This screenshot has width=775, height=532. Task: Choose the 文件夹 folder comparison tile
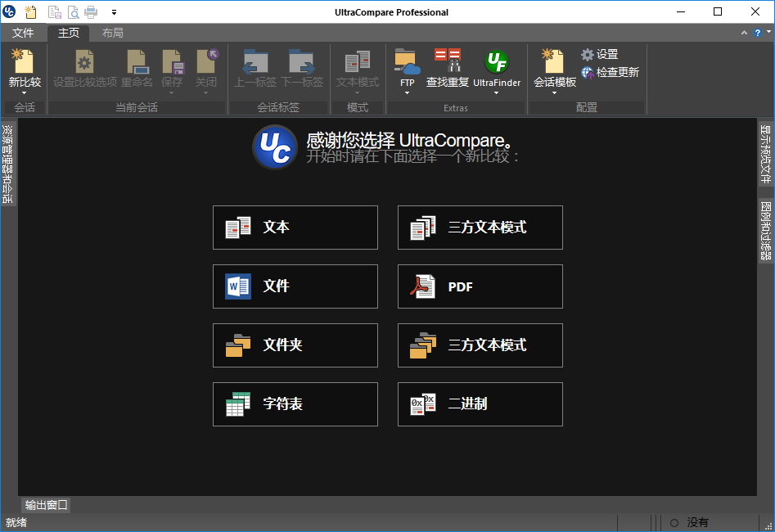point(295,345)
